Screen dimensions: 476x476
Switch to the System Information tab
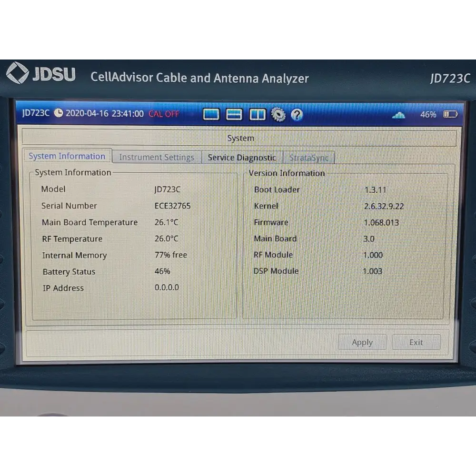[67, 156]
